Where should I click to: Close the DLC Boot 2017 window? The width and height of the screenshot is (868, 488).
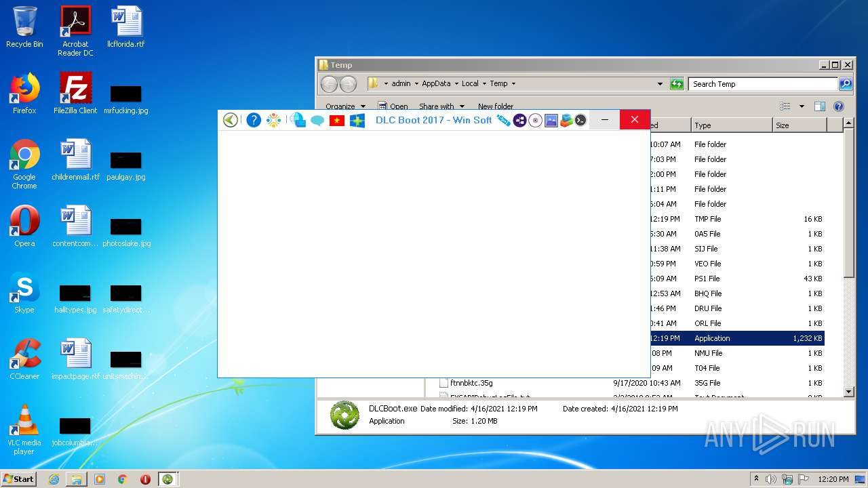coord(635,120)
